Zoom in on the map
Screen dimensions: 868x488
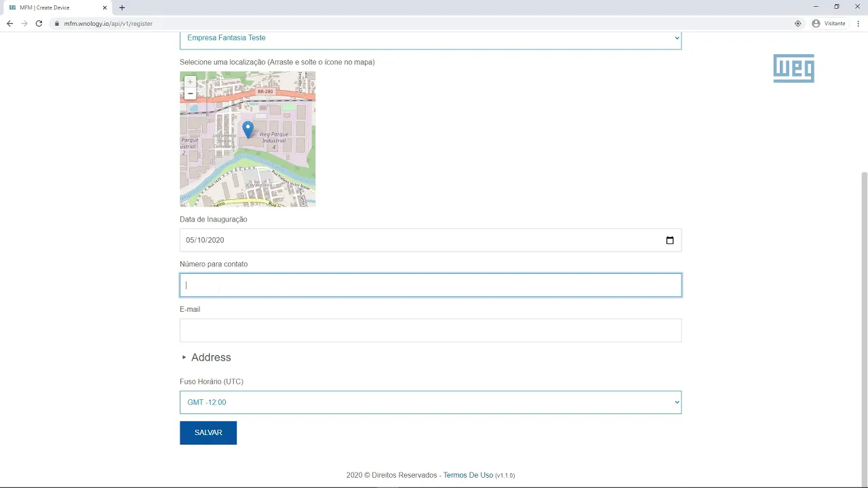pyautogui.click(x=190, y=81)
